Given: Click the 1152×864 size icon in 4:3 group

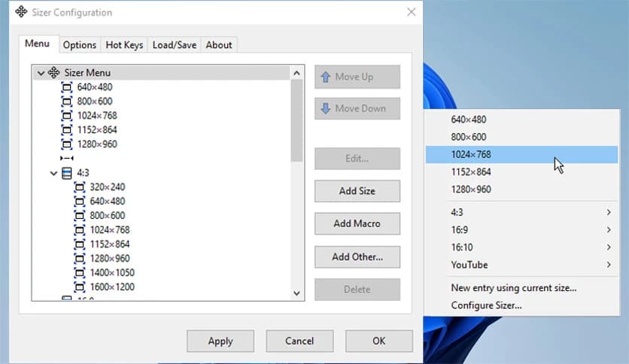Looking at the screenshot, I should 80,244.
